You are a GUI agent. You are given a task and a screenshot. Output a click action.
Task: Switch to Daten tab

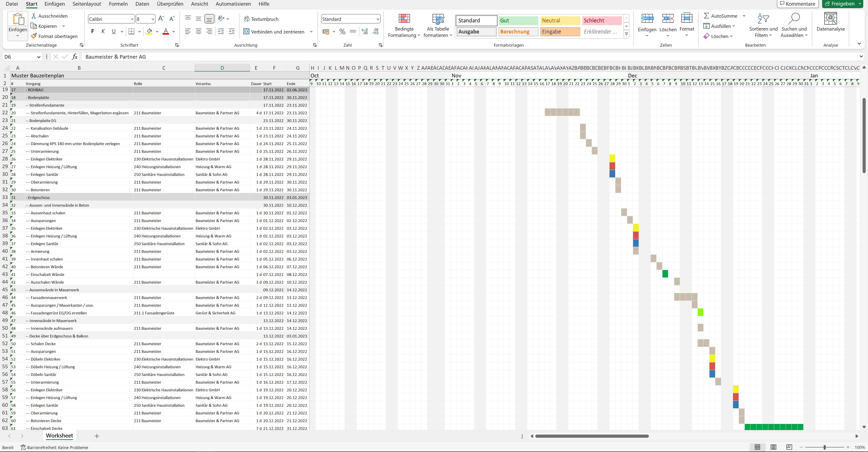pos(142,4)
